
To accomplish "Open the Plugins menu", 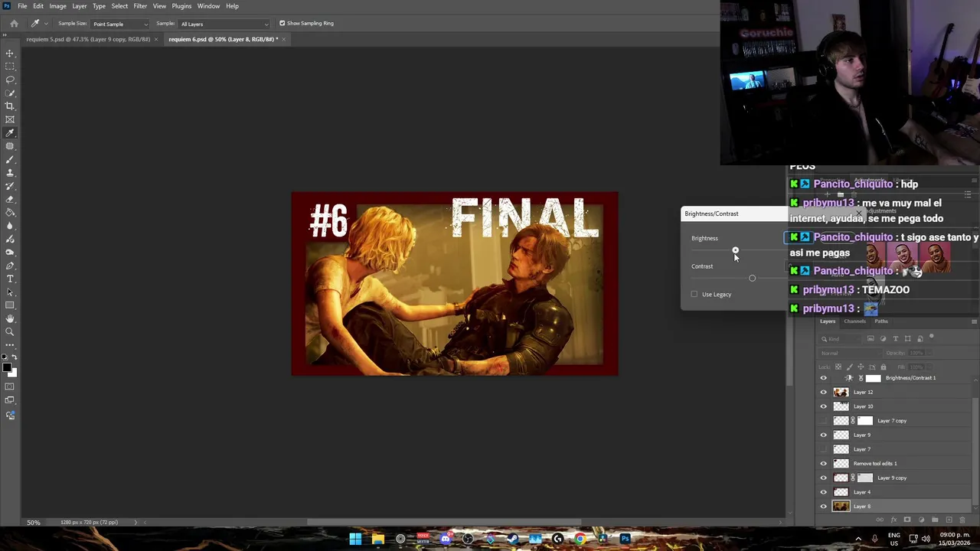I will tap(181, 6).
